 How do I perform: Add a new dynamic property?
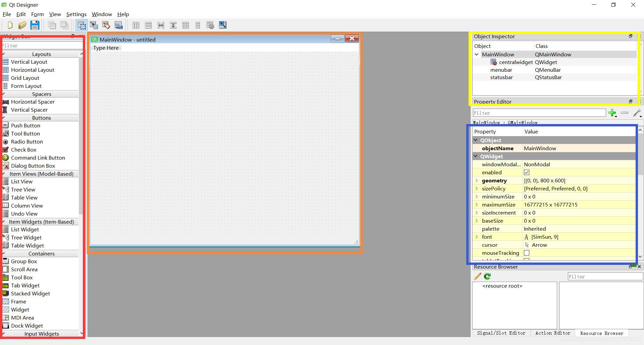[x=613, y=113]
